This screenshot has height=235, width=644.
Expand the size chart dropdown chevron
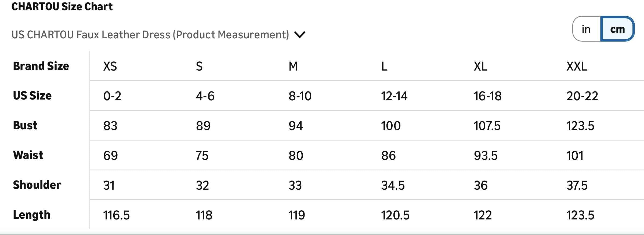tap(299, 35)
